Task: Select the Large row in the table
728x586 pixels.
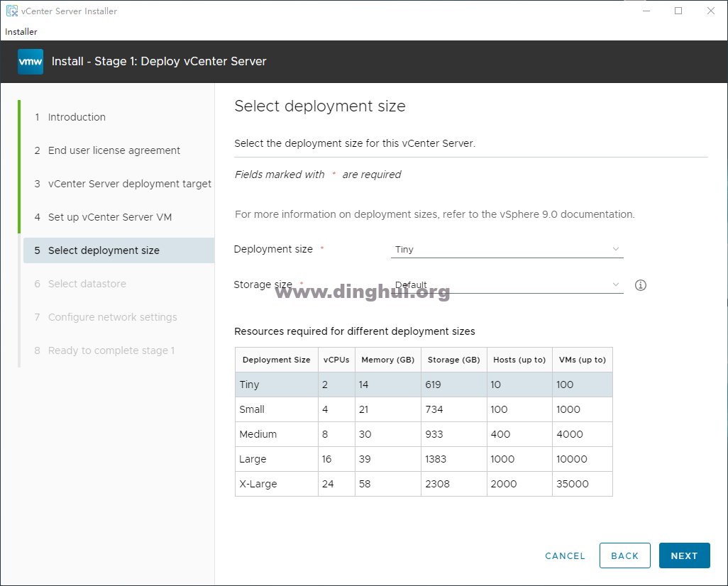Action: (x=424, y=459)
